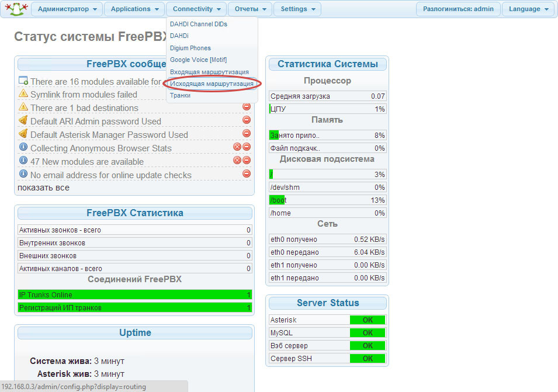
Task: Click the Занято прило.. memory usage bar
Action: pyautogui.click(x=327, y=135)
